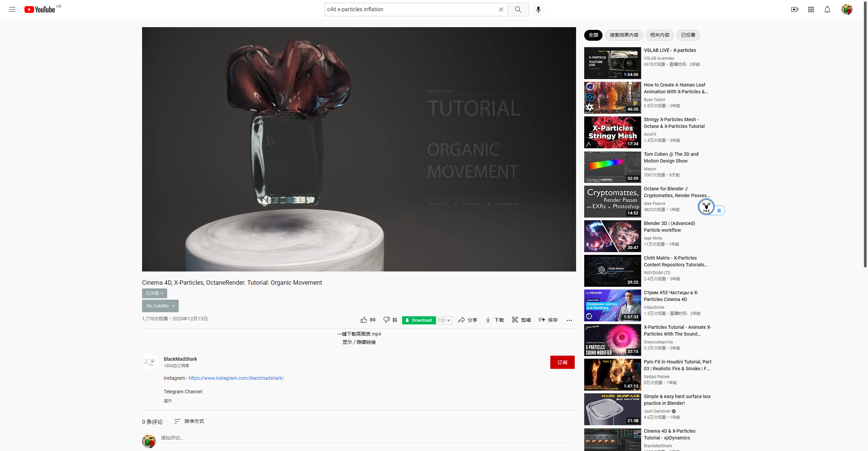
Task: Open YouTube apps grid icon
Action: [811, 10]
